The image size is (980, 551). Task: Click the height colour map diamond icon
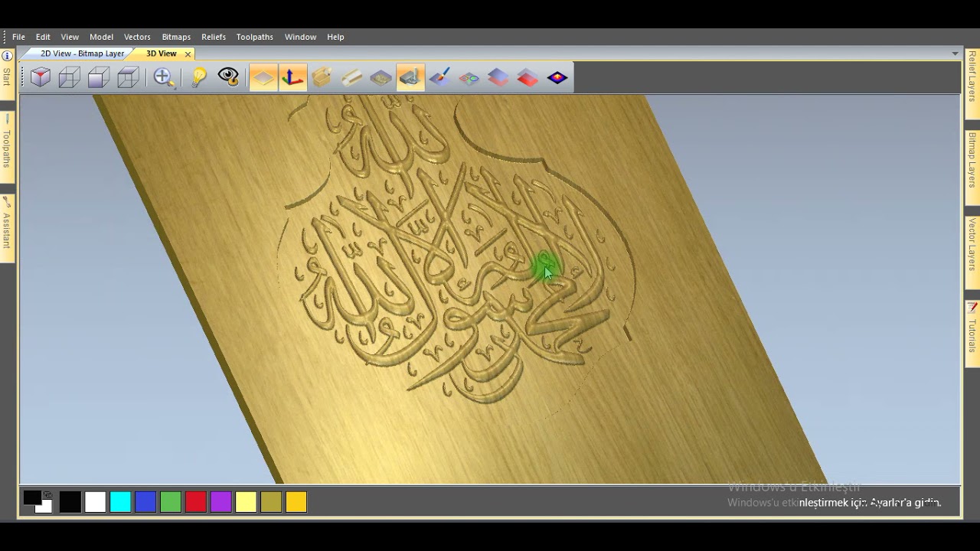[x=557, y=77]
